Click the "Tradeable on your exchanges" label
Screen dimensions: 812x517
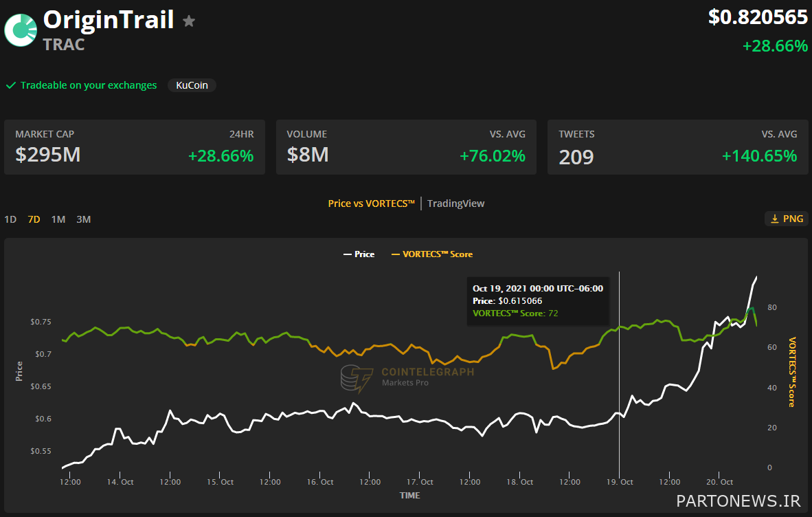point(89,85)
